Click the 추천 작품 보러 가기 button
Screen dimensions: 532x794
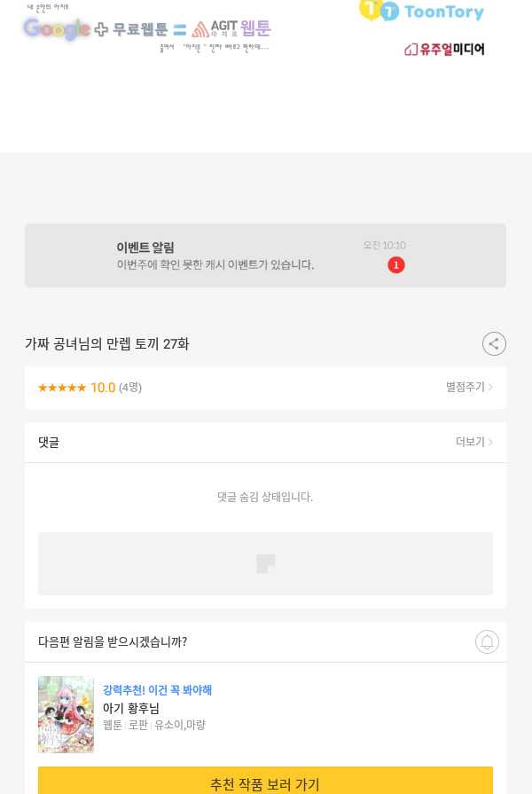pyautogui.click(x=265, y=781)
